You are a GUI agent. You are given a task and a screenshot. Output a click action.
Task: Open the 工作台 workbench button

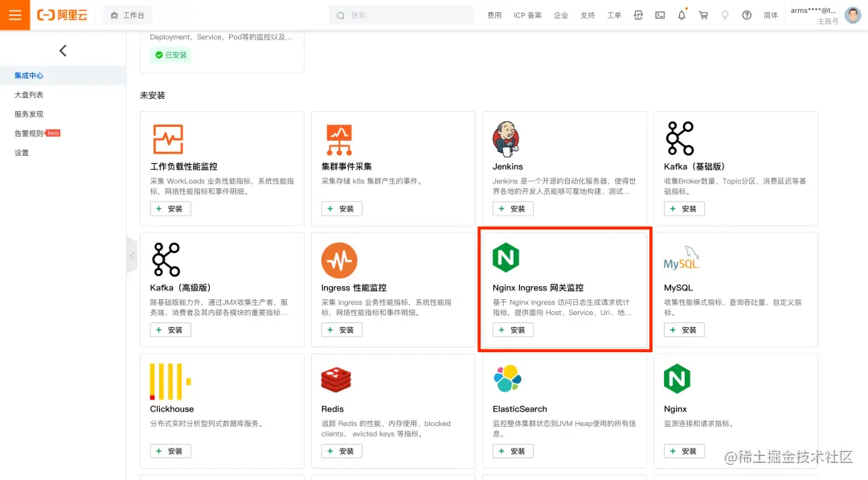pyautogui.click(x=127, y=15)
